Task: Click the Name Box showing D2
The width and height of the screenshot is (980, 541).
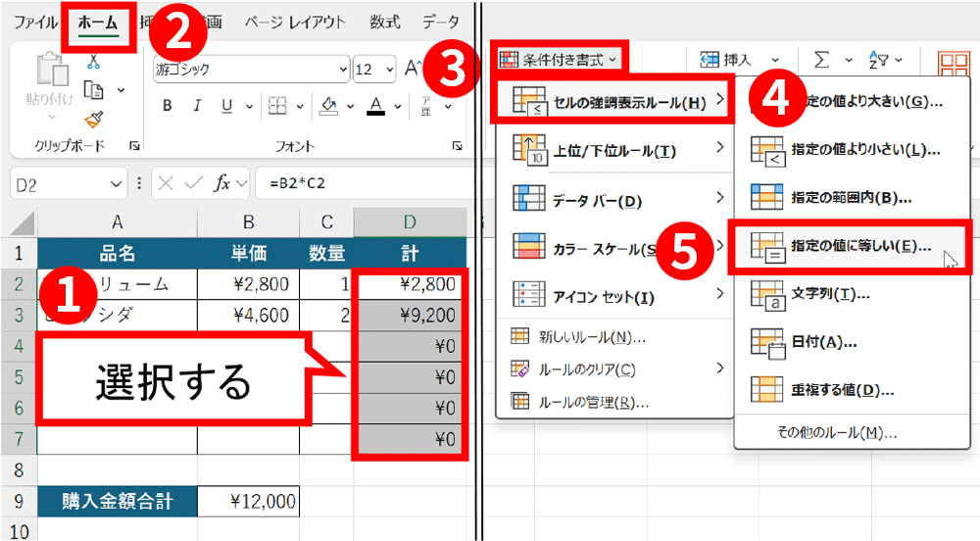Action: coord(60,184)
